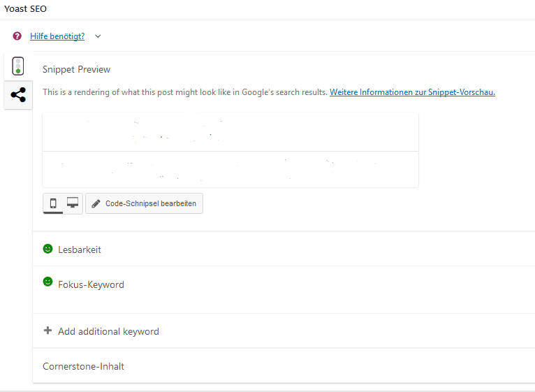
Task: Click the green smiley beside Lesbarkeit
Action: click(47, 249)
